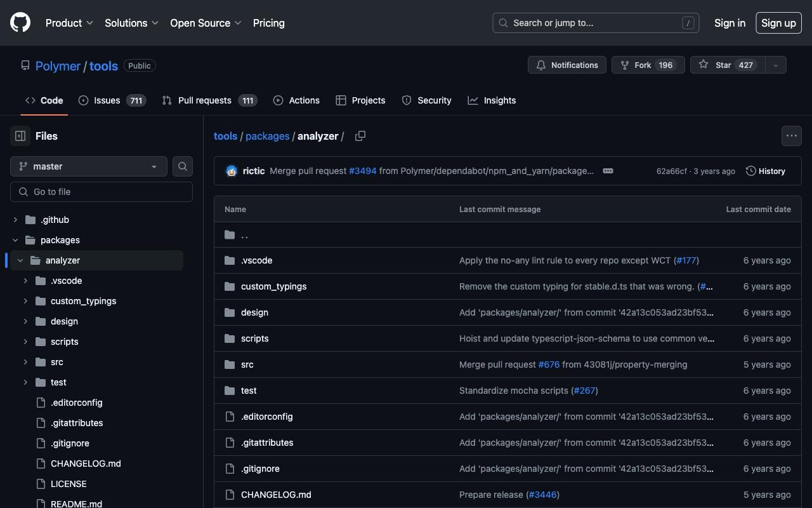
Task: Open the scripts folder in file table
Action: 254,338
